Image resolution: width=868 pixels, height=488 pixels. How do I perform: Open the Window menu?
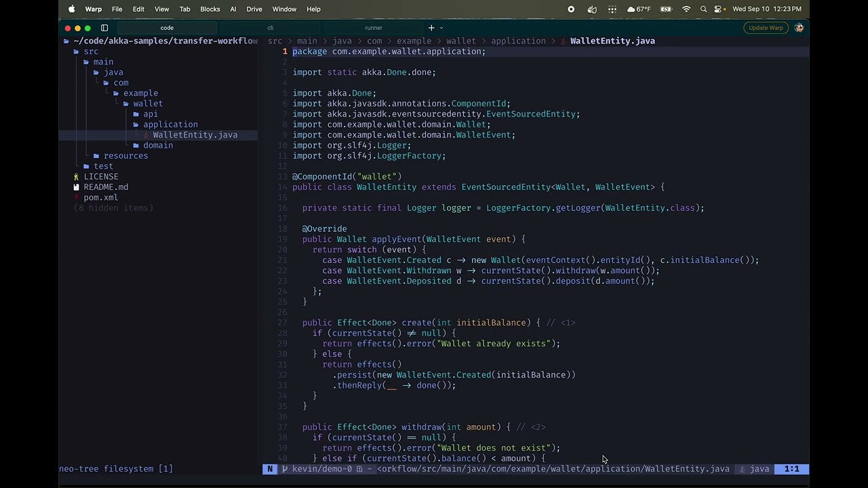point(284,9)
